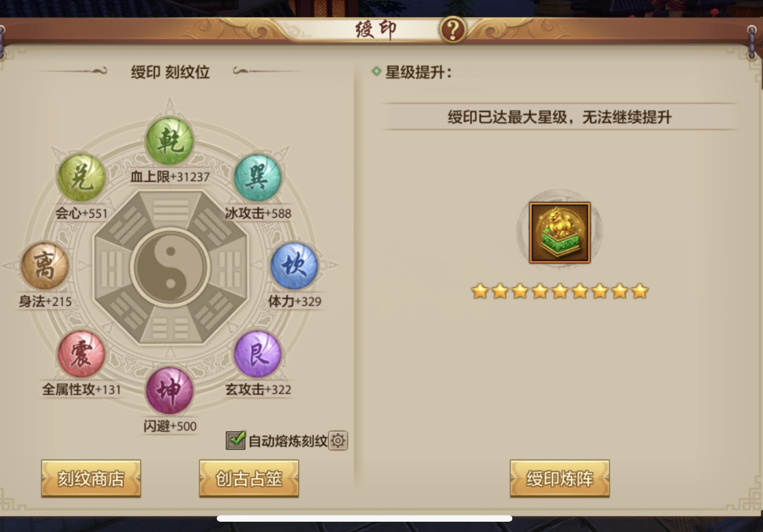Viewport: 763px width, 532px height.
Task: Click the golden seal item thumbnail
Action: [560, 233]
